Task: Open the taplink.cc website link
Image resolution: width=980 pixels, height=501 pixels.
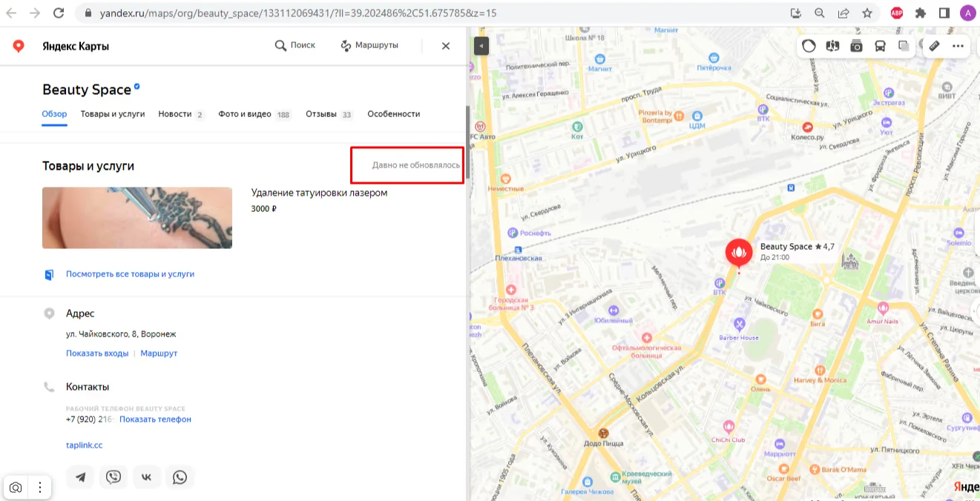Action: pos(84,445)
